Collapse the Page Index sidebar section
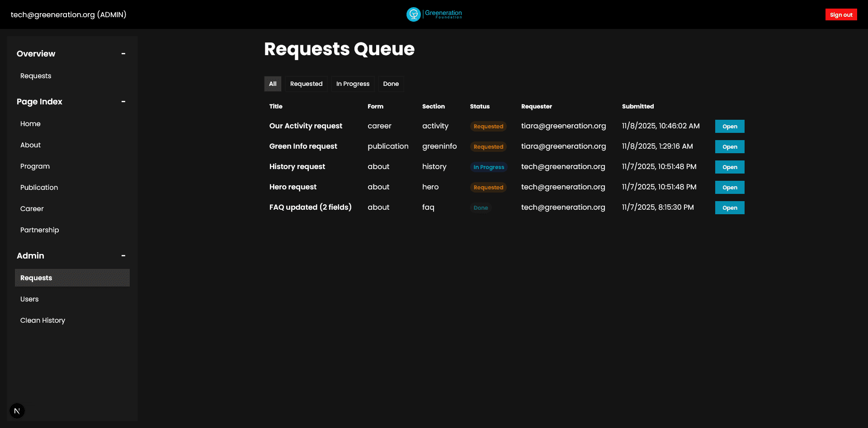The width and height of the screenshot is (868, 428). (123, 102)
